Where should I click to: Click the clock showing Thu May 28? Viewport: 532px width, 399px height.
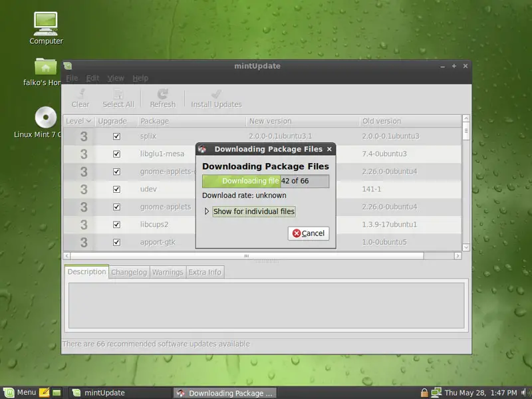(x=481, y=393)
